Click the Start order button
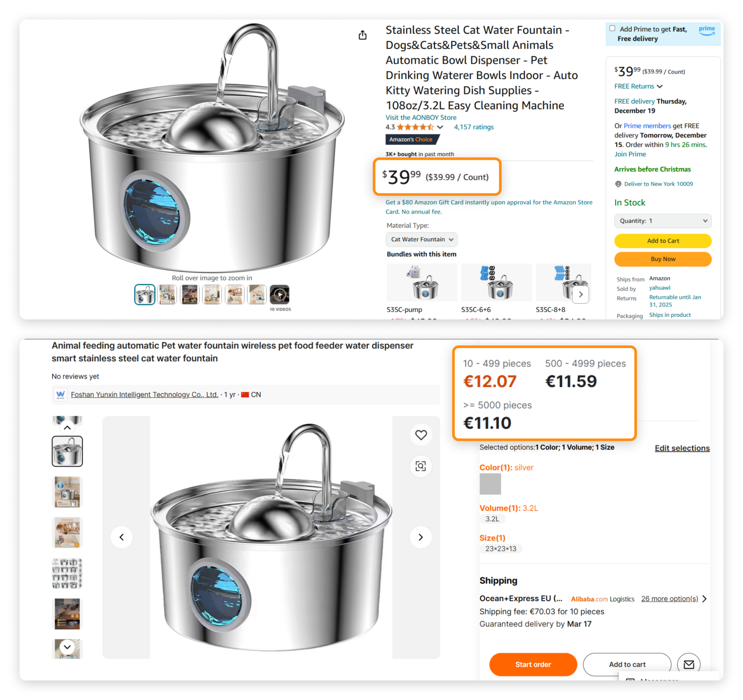 click(x=533, y=664)
